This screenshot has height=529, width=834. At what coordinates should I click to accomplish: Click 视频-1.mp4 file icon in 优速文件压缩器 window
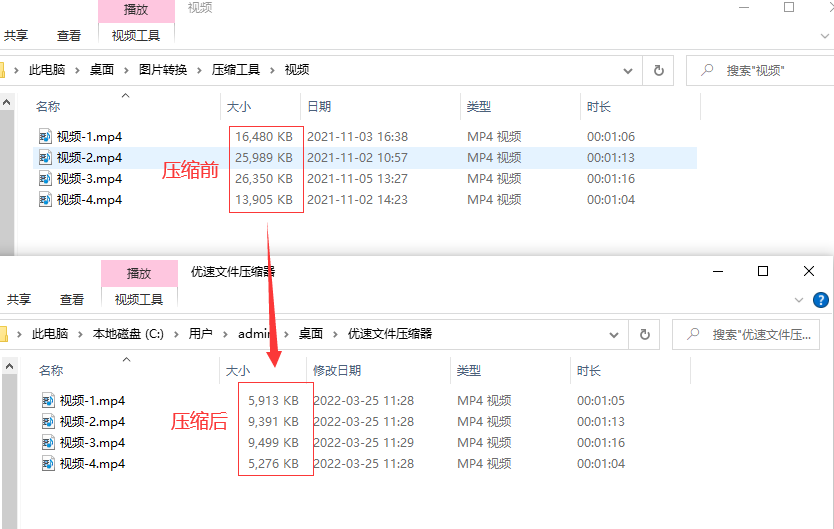pyautogui.click(x=48, y=400)
